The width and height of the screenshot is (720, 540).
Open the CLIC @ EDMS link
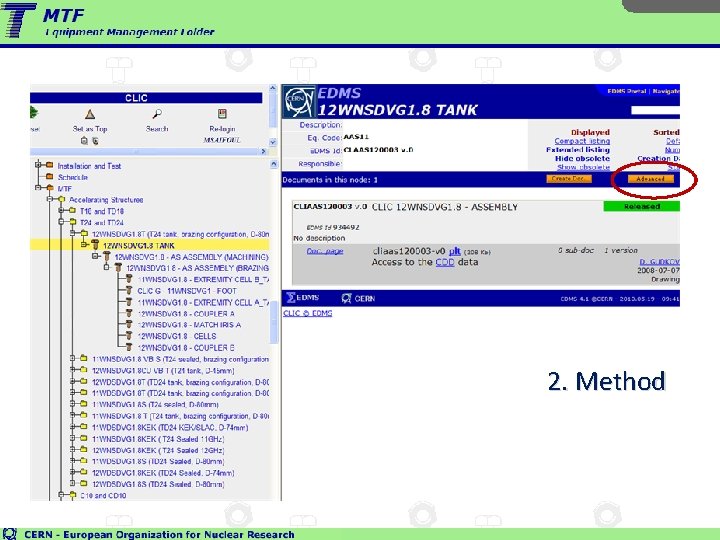[307, 313]
